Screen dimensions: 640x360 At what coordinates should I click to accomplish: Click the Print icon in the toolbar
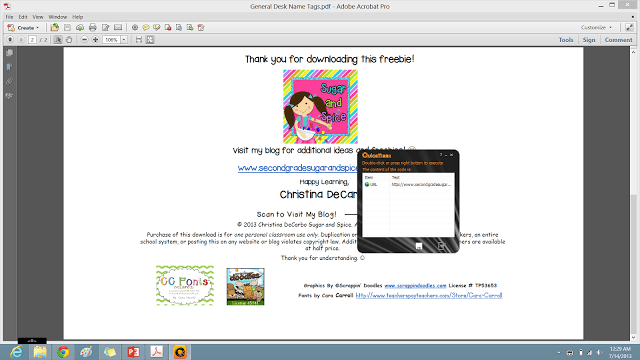click(93, 28)
